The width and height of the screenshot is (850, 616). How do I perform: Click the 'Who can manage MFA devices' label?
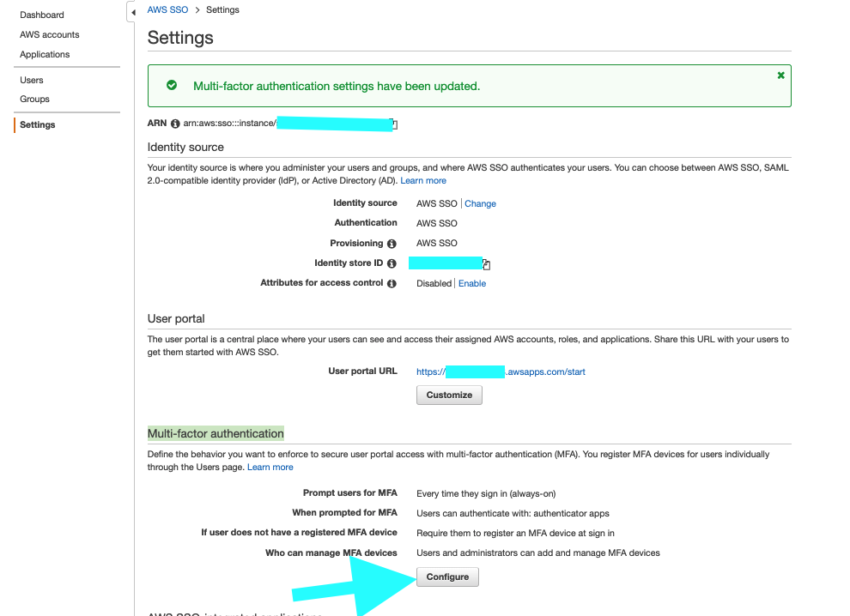(331, 553)
